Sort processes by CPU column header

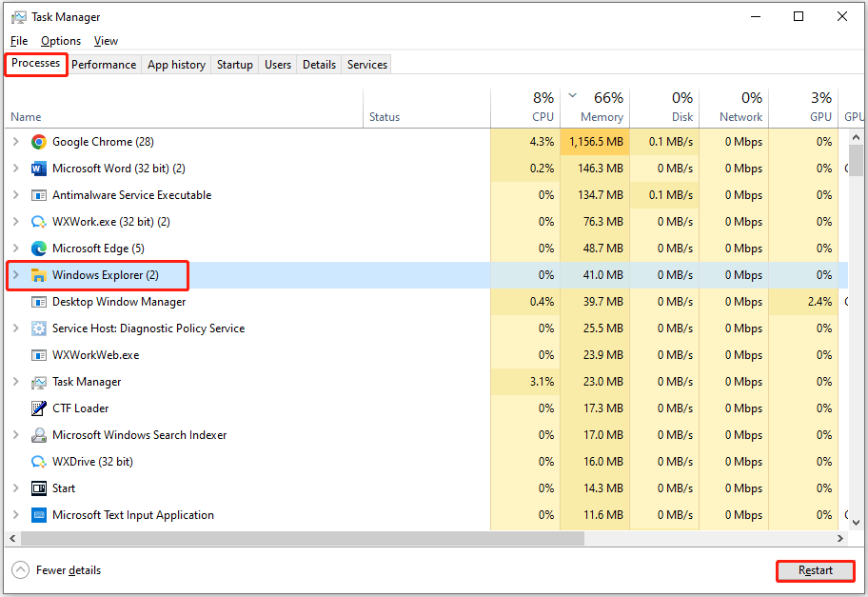click(x=525, y=109)
